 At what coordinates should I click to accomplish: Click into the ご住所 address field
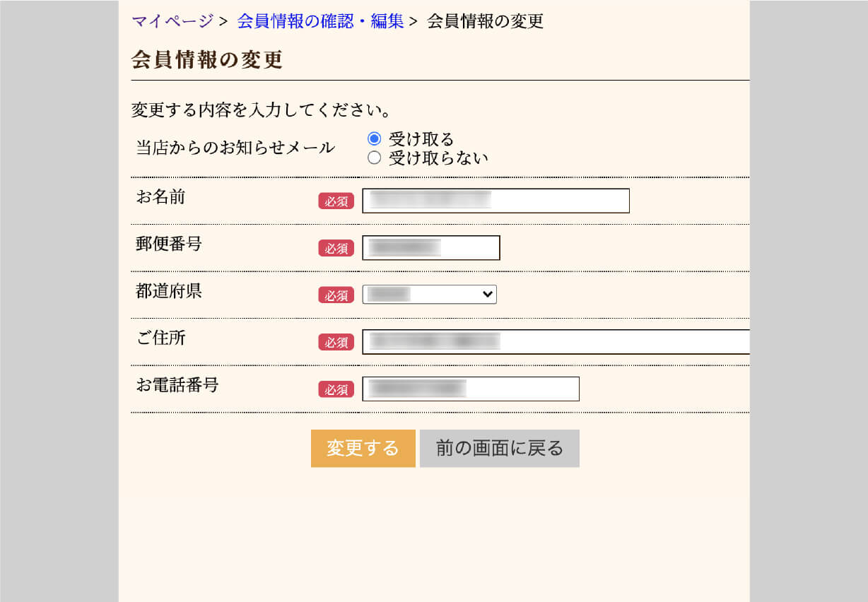[556, 342]
